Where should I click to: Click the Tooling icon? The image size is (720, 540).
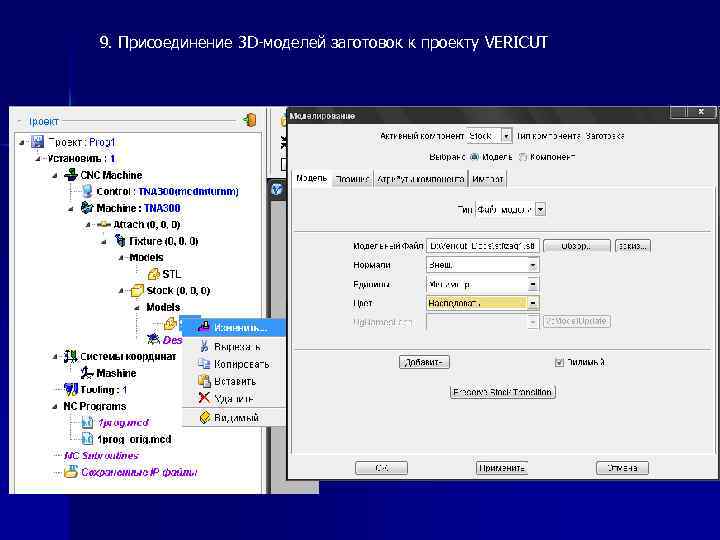71,389
